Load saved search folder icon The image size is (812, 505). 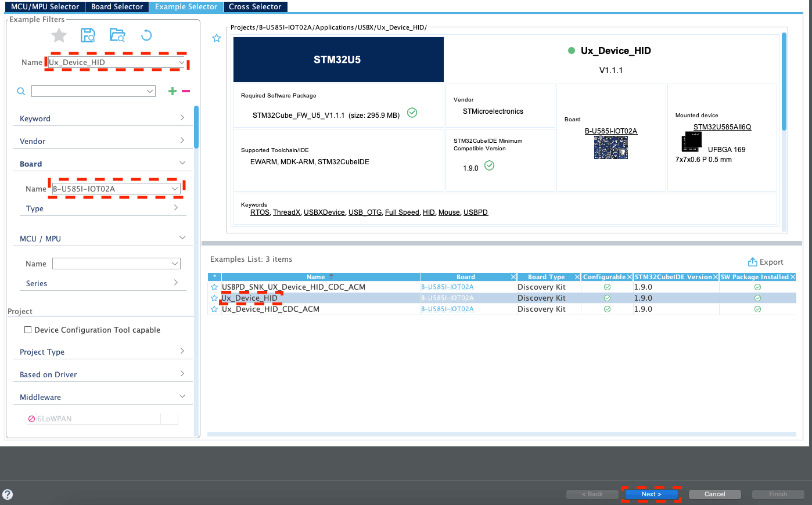(x=117, y=35)
